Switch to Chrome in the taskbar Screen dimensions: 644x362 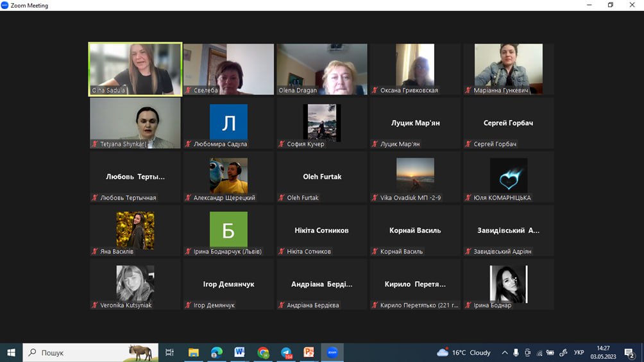pyautogui.click(x=263, y=352)
